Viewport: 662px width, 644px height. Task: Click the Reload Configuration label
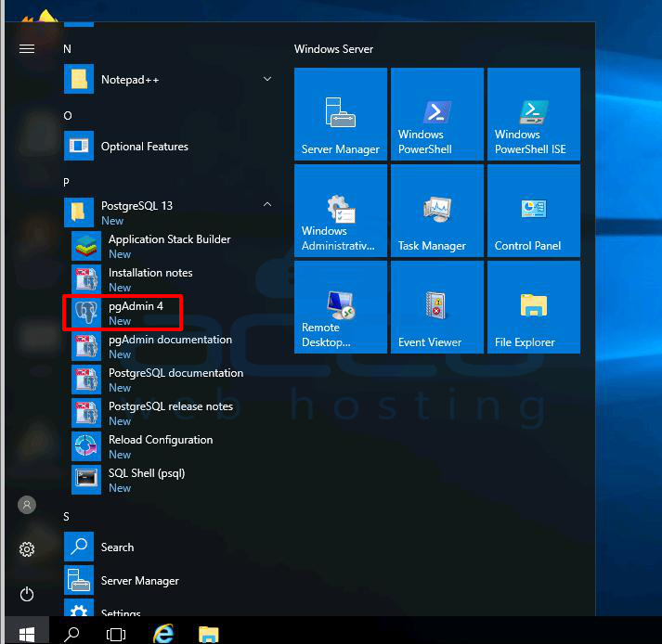pyautogui.click(x=161, y=440)
